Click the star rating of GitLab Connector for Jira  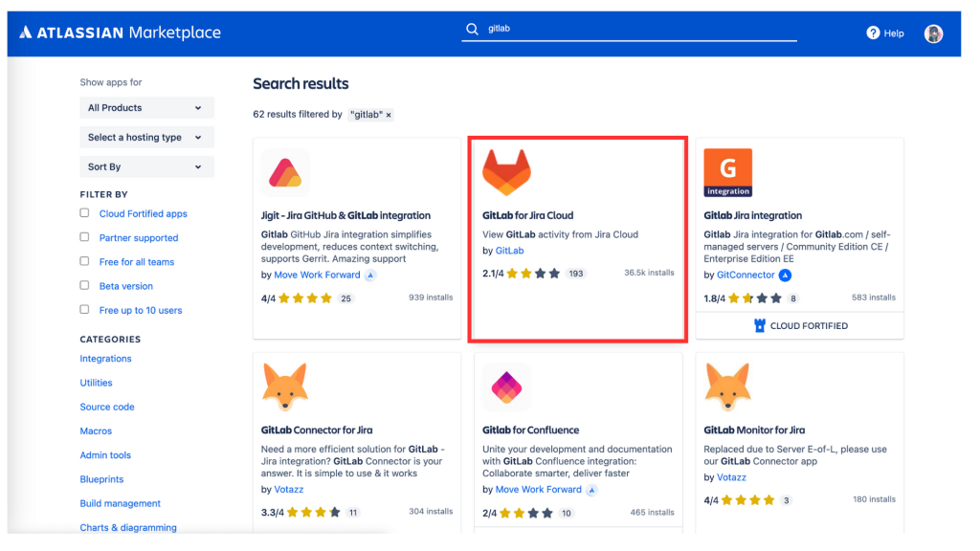coord(313,513)
